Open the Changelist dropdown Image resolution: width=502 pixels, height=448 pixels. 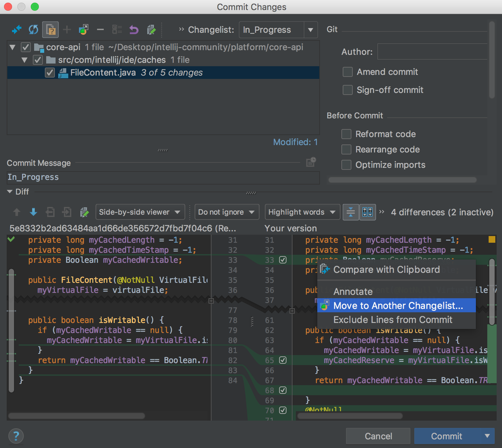(x=310, y=30)
